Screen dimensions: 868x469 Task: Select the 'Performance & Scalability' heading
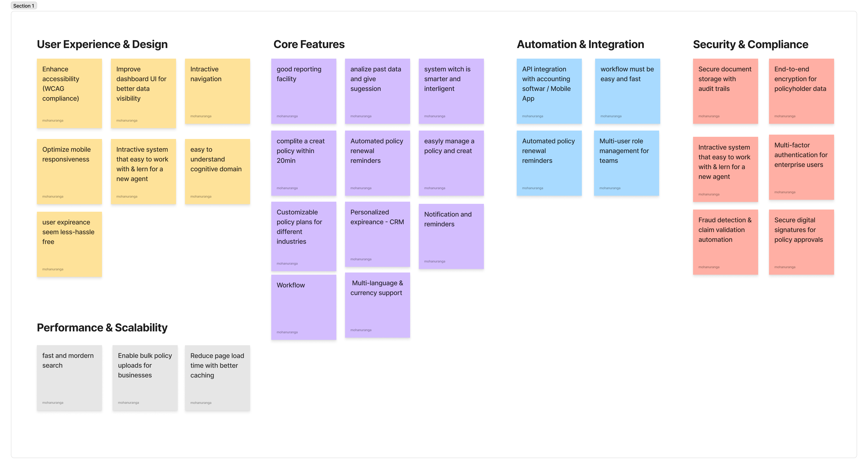(102, 327)
